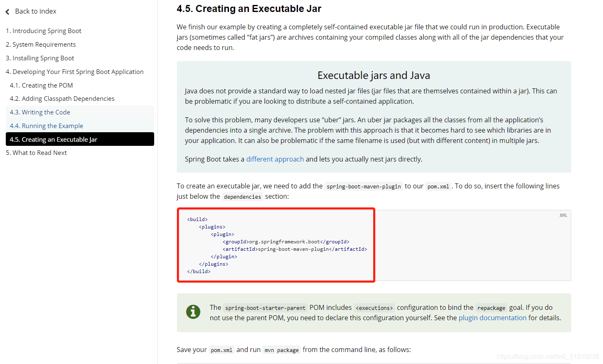
Task: Click spring-boot-starter-parent inline code
Action: pos(265,308)
